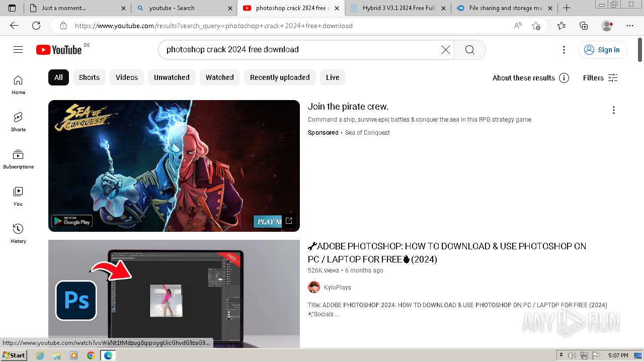
Task: Open tab actions menu in Edge
Action: tap(12, 8)
